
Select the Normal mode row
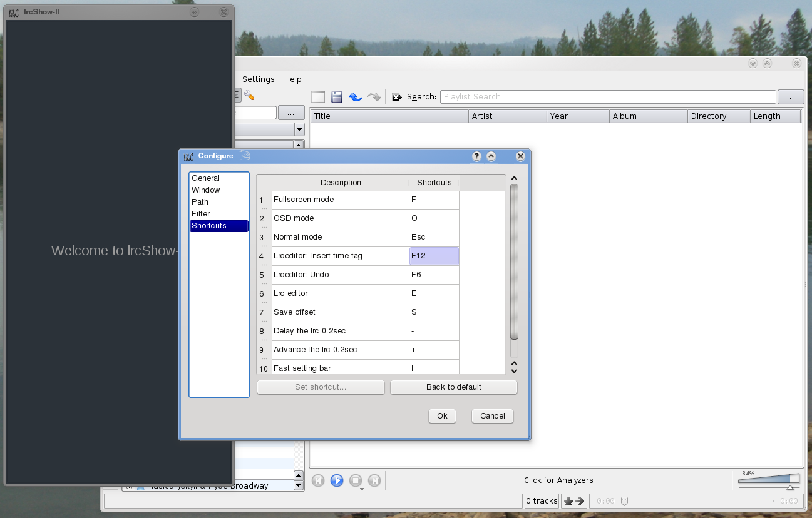tap(340, 237)
